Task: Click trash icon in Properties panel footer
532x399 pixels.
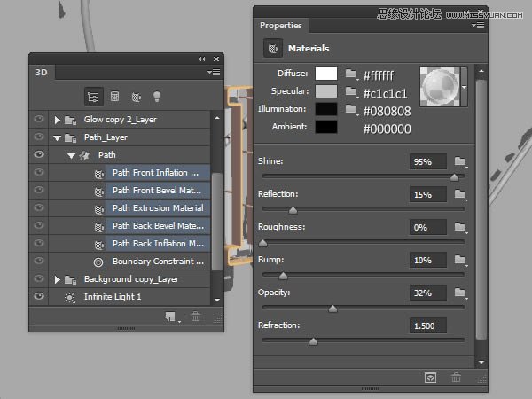Action: click(x=456, y=378)
